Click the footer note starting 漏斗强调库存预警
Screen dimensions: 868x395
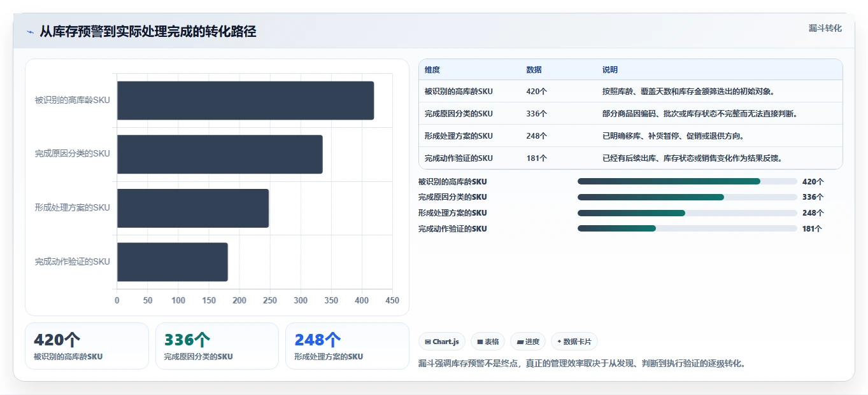point(581,364)
